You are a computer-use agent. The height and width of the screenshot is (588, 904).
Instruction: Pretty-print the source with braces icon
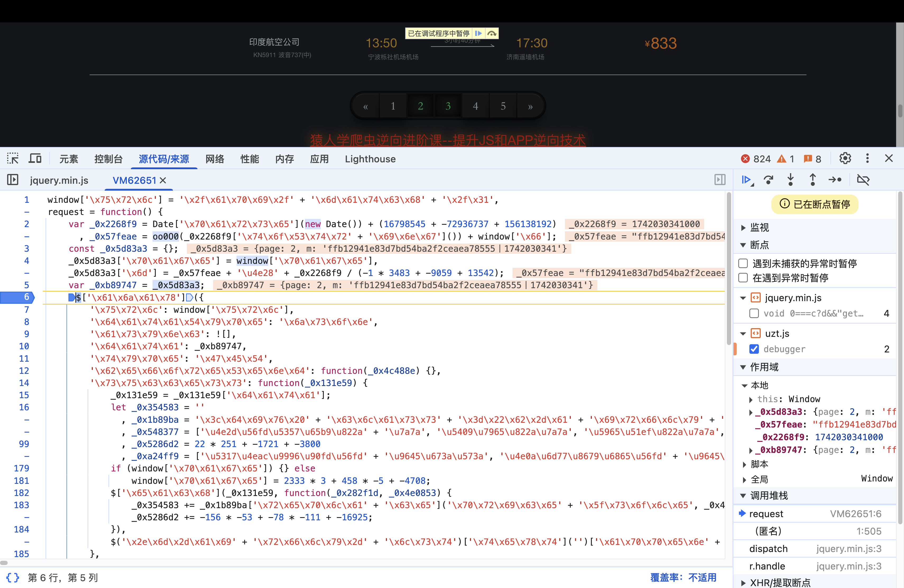(x=12, y=577)
